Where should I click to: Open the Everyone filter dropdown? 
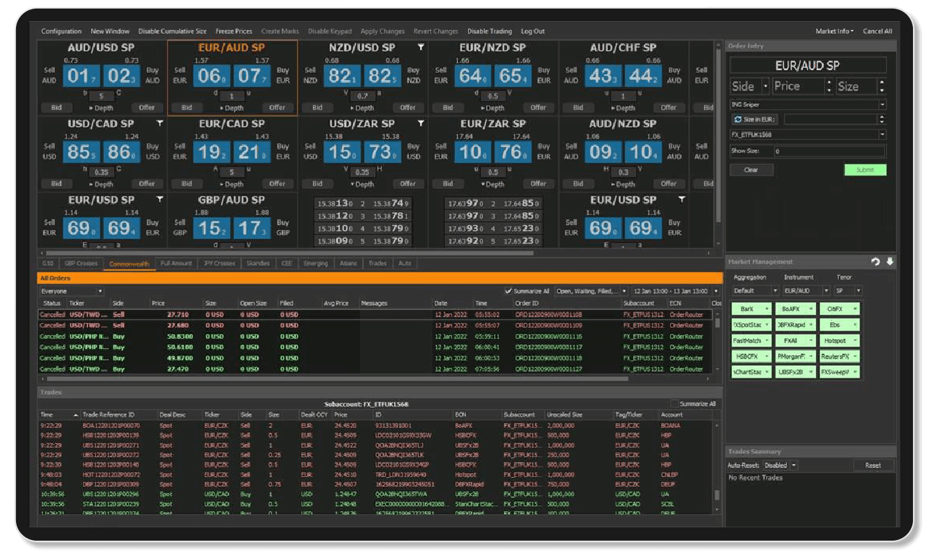(x=71, y=291)
